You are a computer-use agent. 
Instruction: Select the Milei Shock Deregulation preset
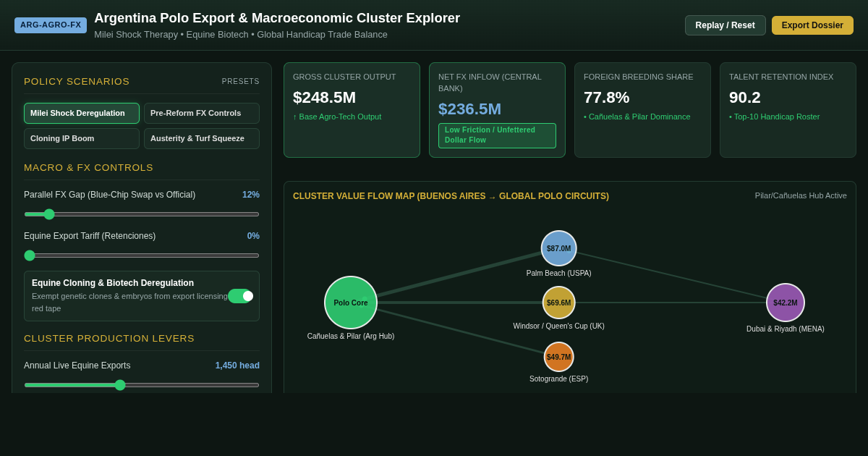[x=82, y=113]
